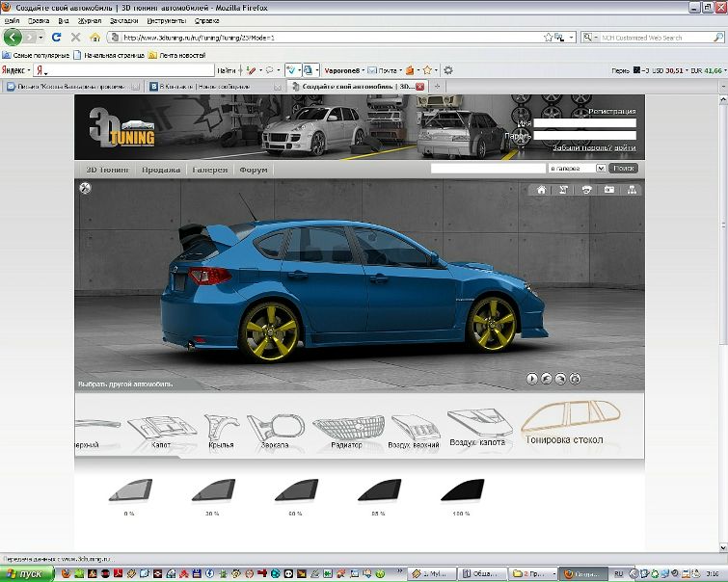Open the back/forward history dropdown arrow

coord(40,38)
